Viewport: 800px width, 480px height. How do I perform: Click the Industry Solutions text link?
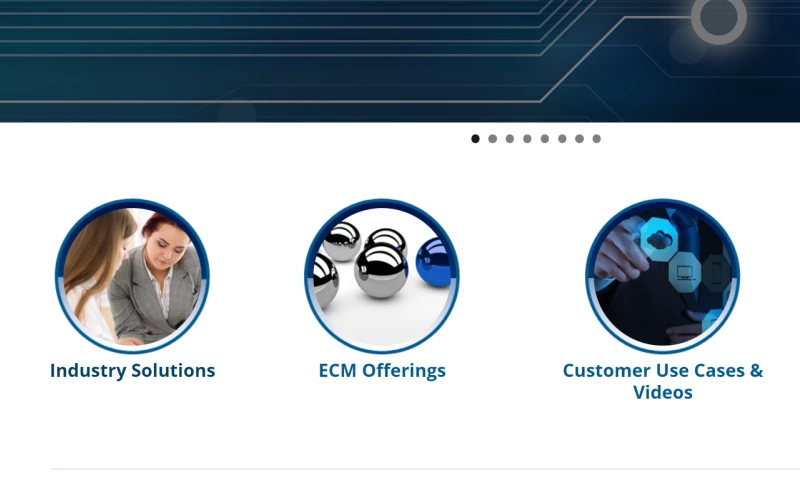(x=133, y=370)
